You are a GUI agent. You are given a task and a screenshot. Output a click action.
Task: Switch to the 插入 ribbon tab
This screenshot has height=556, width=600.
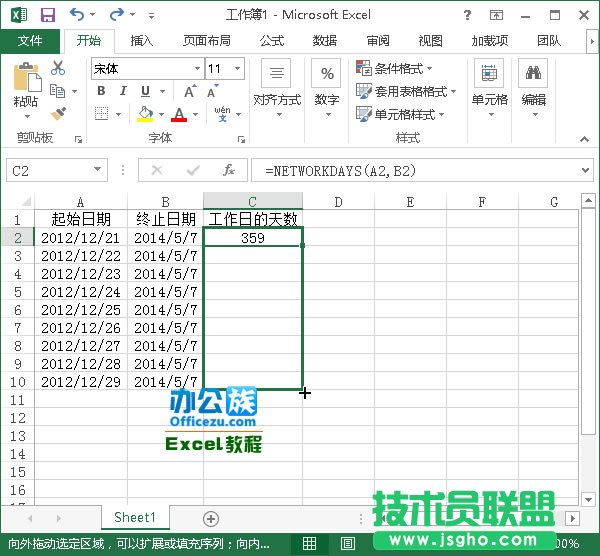pos(142,41)
